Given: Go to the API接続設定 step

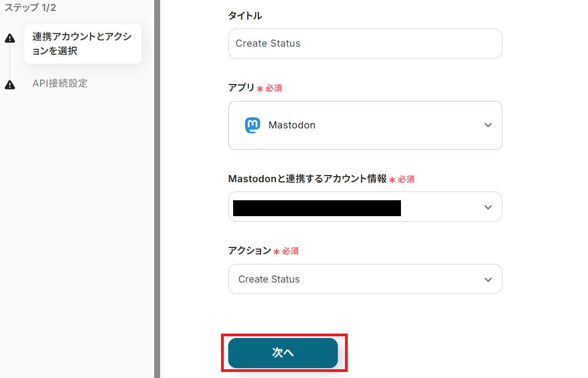Looking at the screenshot, I should pyautogui.click(x=60, y=83).
